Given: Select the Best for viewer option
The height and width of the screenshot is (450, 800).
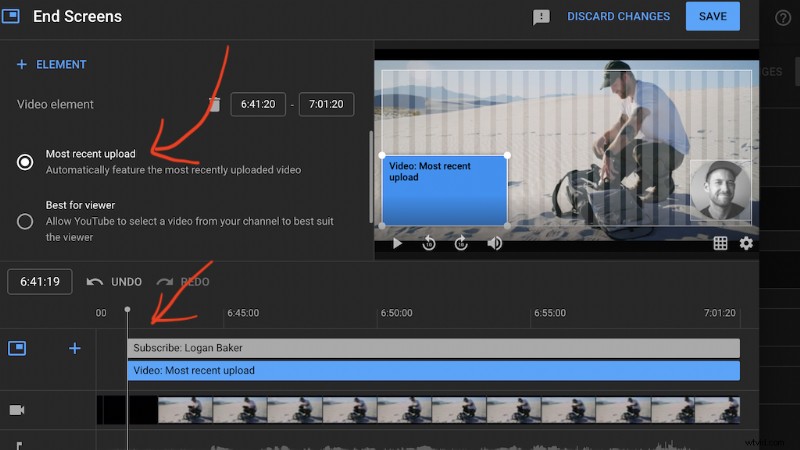Looking at the screenshot, I should pyautogui.click(x=24, y=221).
